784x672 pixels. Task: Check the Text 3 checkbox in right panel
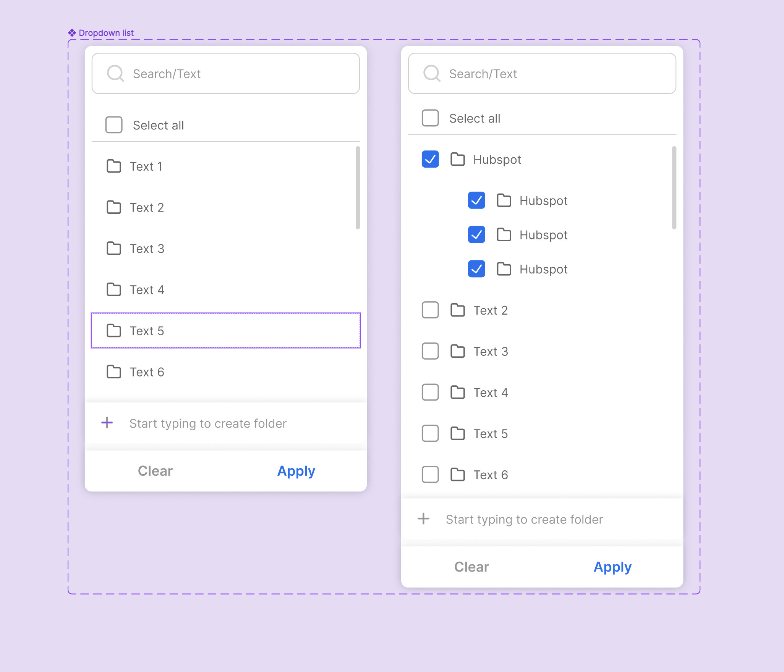(x=430, y=351)
